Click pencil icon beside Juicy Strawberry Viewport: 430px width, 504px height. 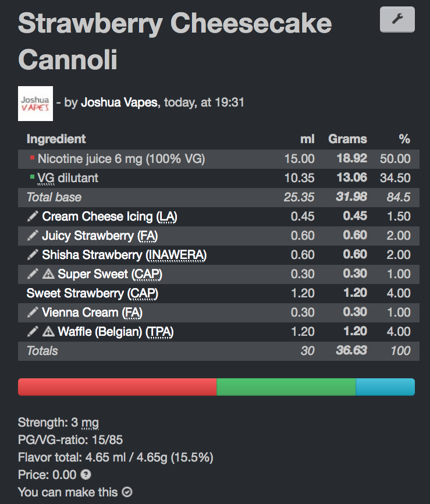[33, 236]
